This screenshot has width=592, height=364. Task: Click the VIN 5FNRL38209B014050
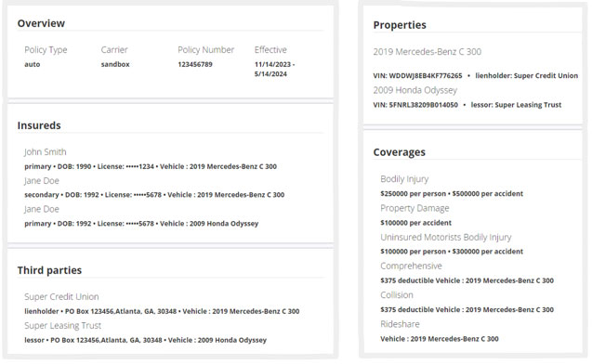[x=415, y=105]
